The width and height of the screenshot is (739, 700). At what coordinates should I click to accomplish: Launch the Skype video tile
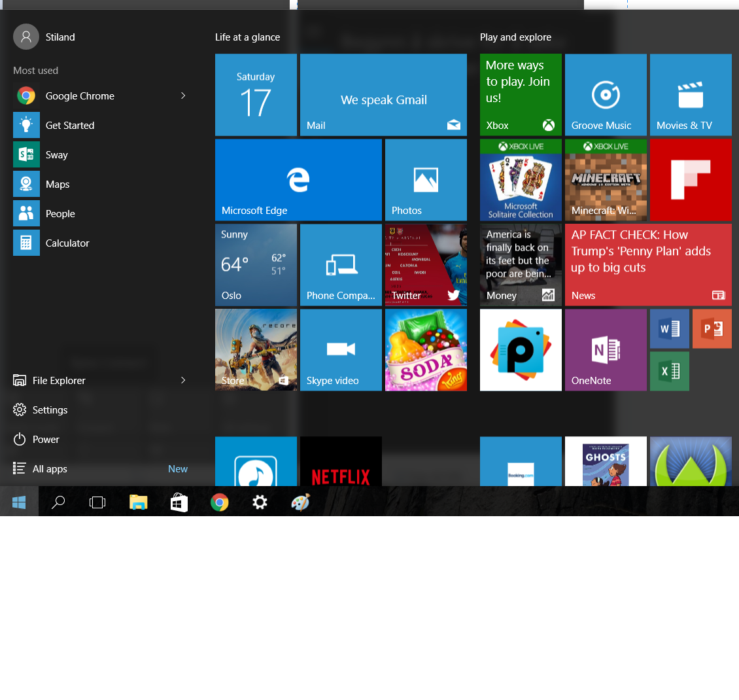tap(341, 350)
